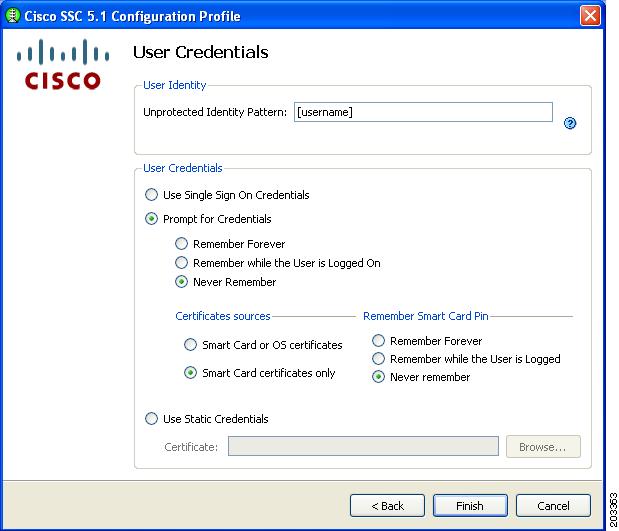Viewport: 619px width, 531px height.
Task: Click the User Credentials page heading
Action: coord(201,52)
